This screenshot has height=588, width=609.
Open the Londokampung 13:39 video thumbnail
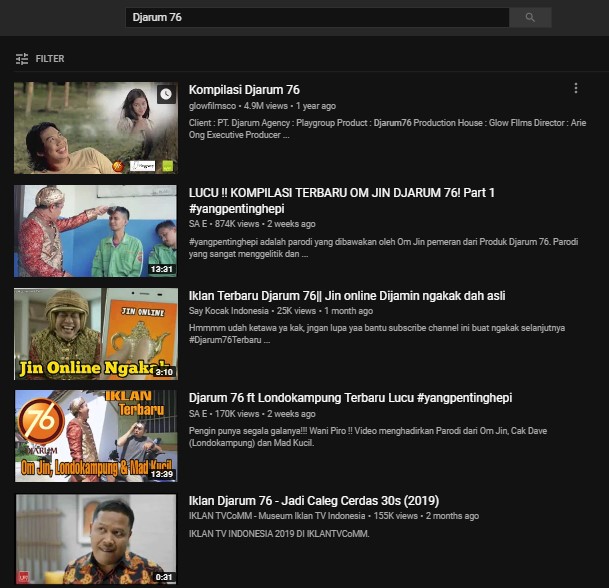pyautogui.click(x=96, y=436)
